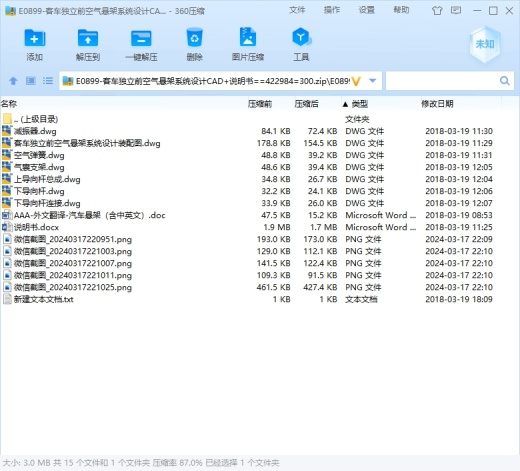This screenshot has height=471, width=520.
Task: Click the 2018-03-19 12:07 date cell
Action: 459,203
